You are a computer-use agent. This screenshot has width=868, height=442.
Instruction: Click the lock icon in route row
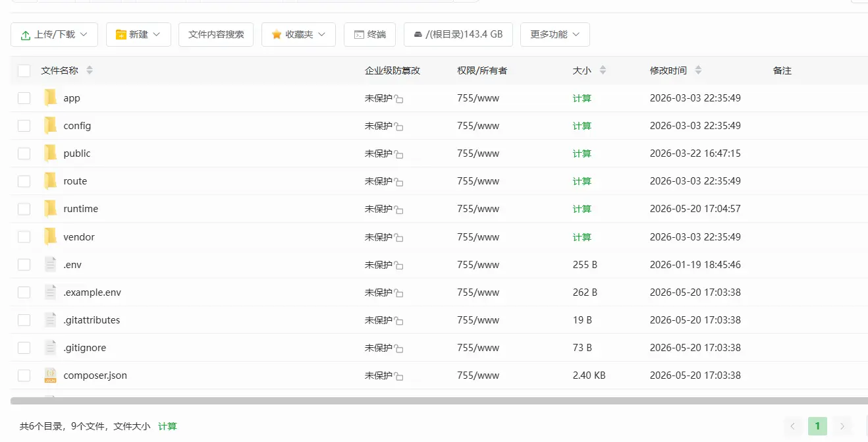[399, 182]
